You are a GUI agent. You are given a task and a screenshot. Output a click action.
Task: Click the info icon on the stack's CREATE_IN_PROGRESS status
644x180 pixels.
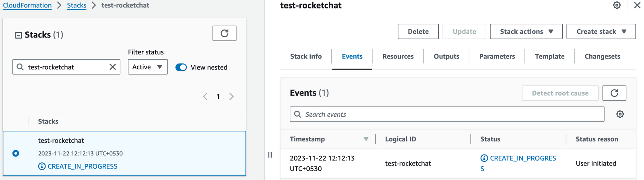pyautogui.click(x=42, y=166)
